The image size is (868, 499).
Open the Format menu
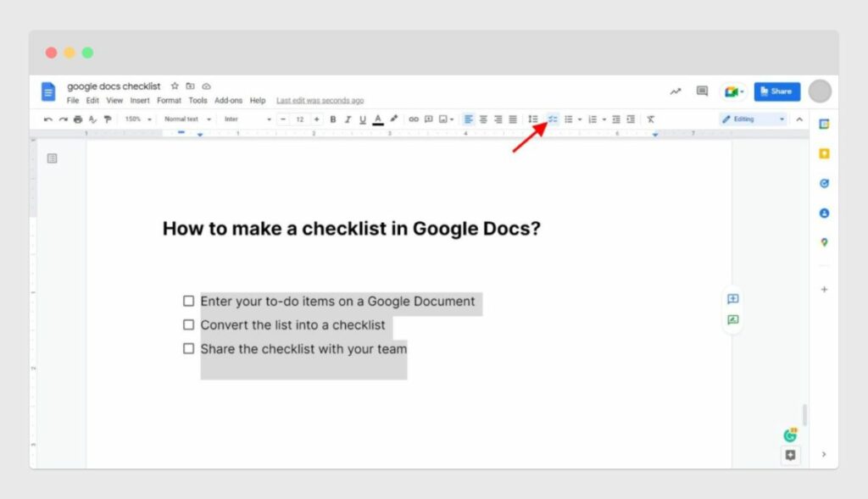169,99
